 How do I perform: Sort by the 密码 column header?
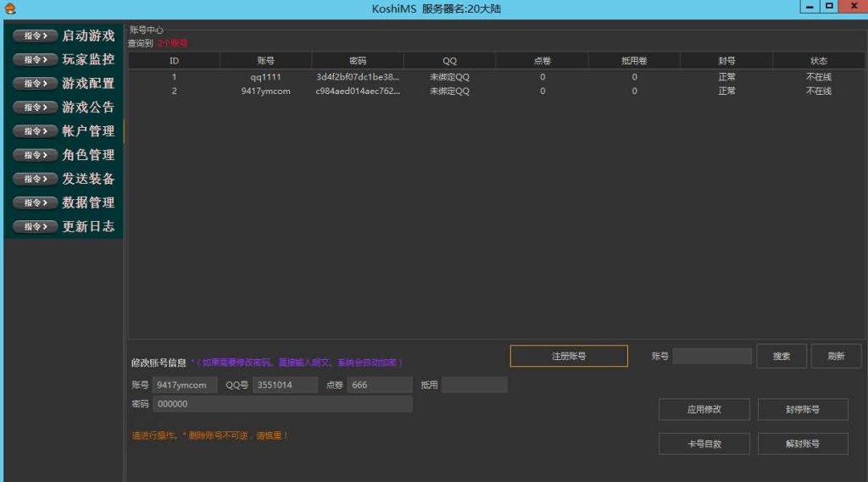(x=358, y=61)
